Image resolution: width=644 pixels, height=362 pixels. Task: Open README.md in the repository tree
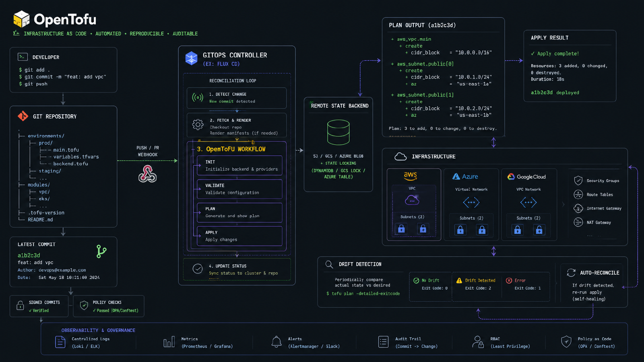coord(40,220)
